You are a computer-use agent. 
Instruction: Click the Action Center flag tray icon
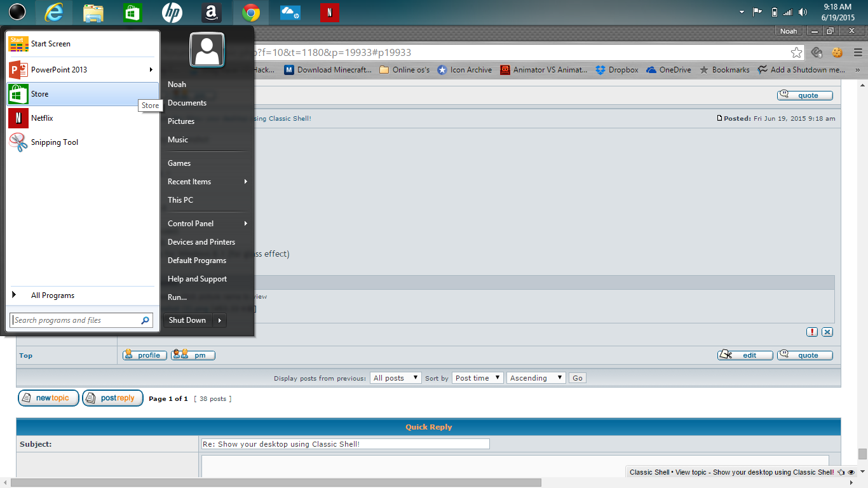click(x=757, y=12)
